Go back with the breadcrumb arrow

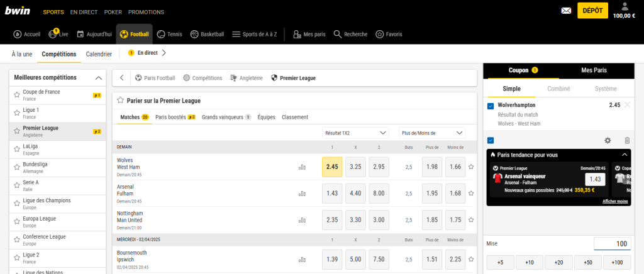click(121, 78)
